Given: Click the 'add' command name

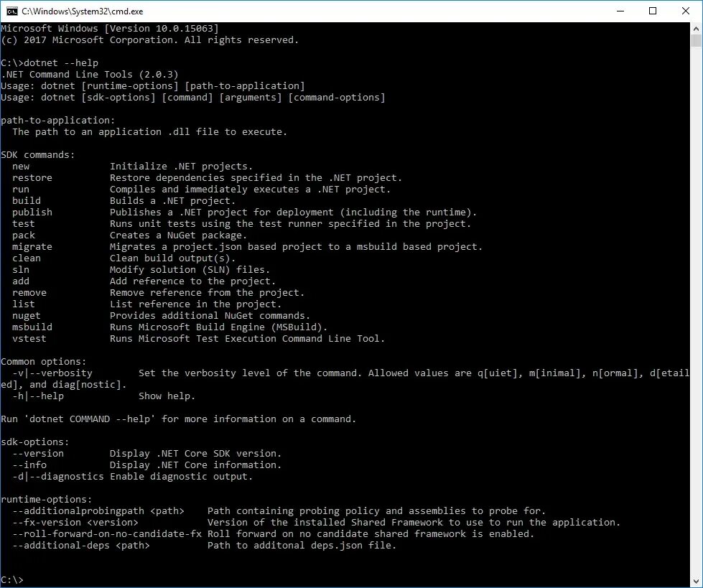Looking at the screenshot, I should point(21,281).
